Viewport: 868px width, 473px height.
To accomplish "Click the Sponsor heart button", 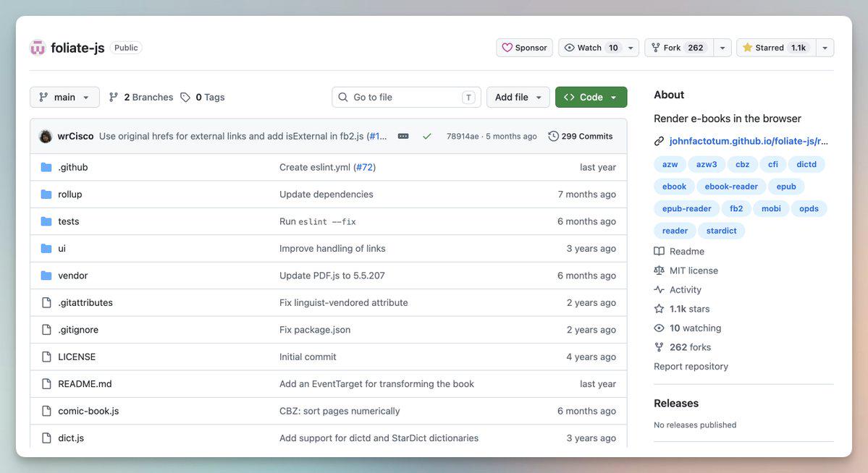I will 524,48.
